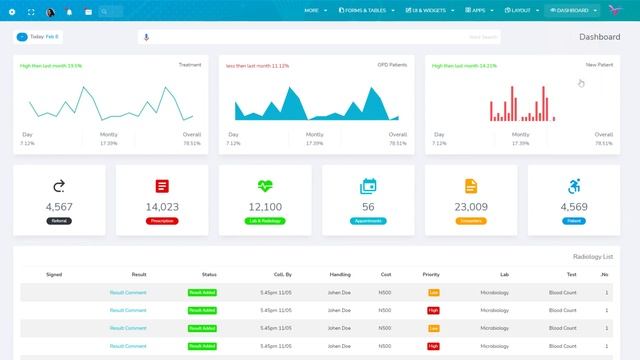Click the Appointments badge
Image resolution: width=640 pixels, height=360 pixels.
368,221
